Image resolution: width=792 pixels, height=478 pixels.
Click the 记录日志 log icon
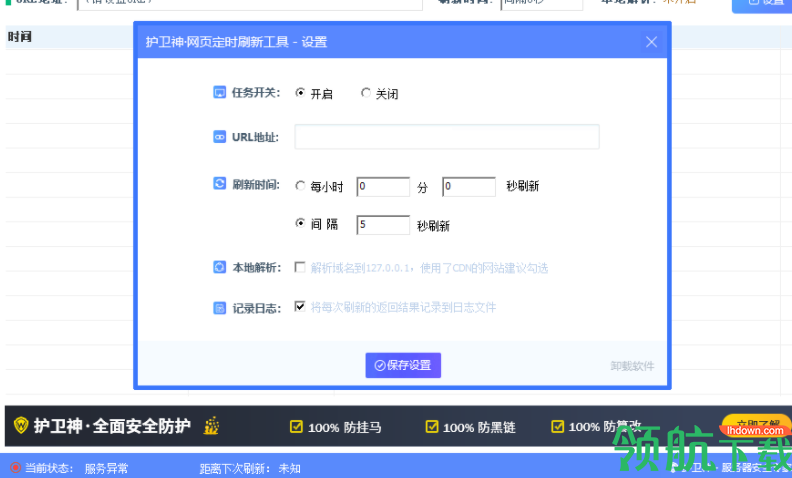click(219, 308)
